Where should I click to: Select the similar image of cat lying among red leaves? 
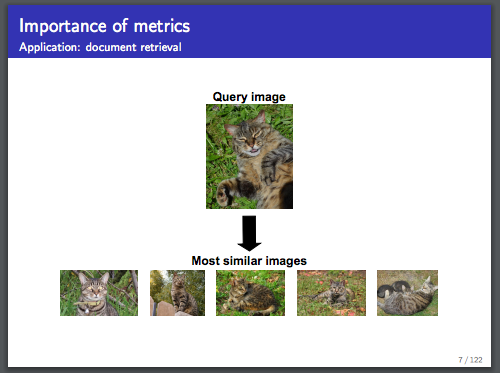(x=331, y=293)
